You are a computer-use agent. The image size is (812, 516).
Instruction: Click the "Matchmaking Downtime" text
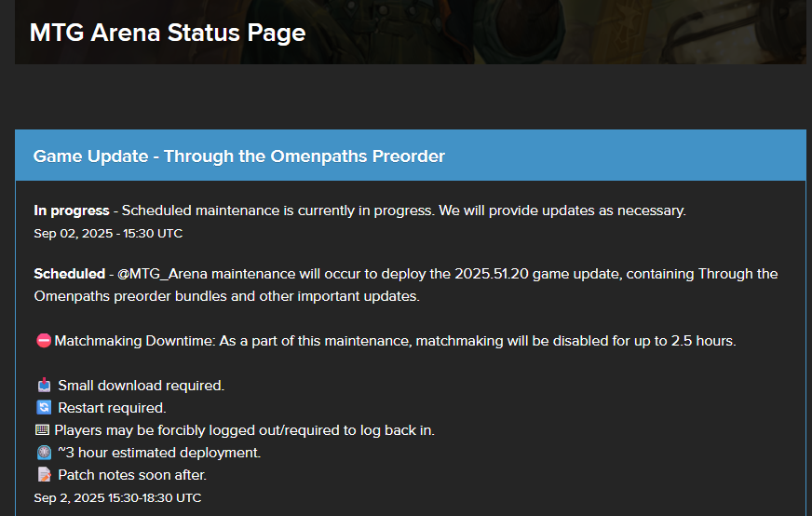pos(134,341)
